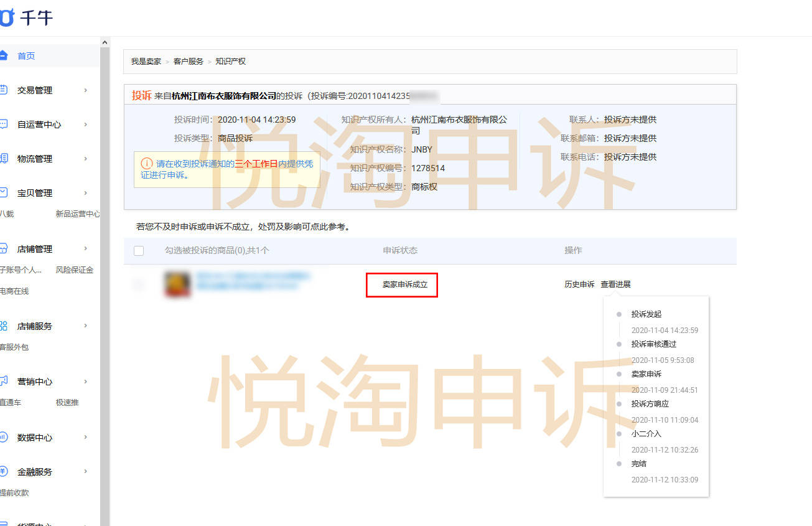Image resolution: width=812 pixels, height=526 pixels.
Task: Click the blurred product title link
Action: [x=253, y=281]
